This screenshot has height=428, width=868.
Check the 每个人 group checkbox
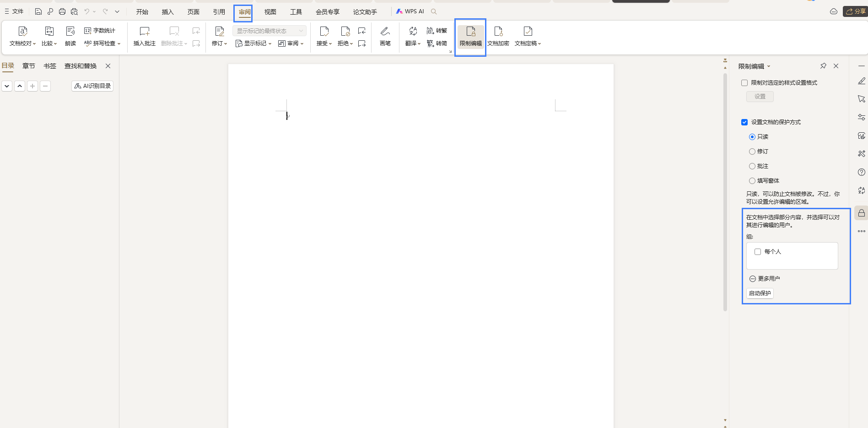(758, 252)
